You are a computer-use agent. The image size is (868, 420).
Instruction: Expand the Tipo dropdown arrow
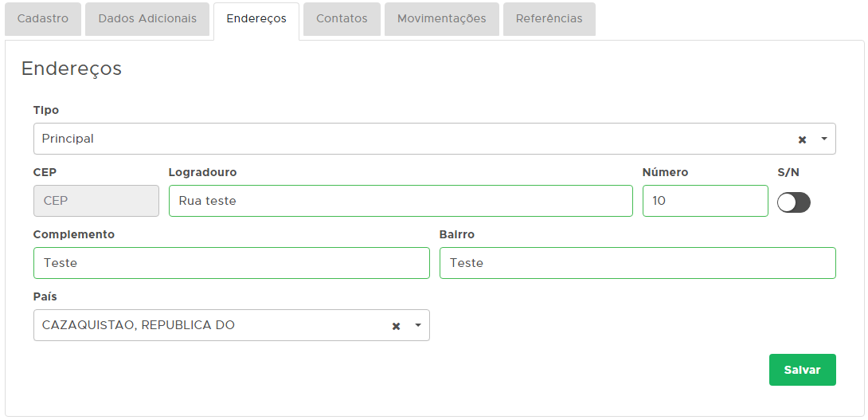pos(823,139)
